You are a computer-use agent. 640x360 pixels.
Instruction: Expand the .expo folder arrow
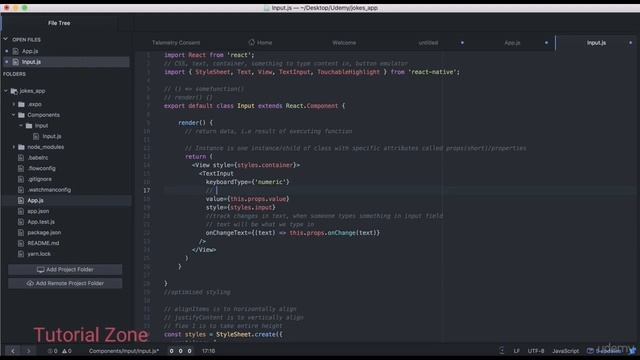(x=13, y=104)
